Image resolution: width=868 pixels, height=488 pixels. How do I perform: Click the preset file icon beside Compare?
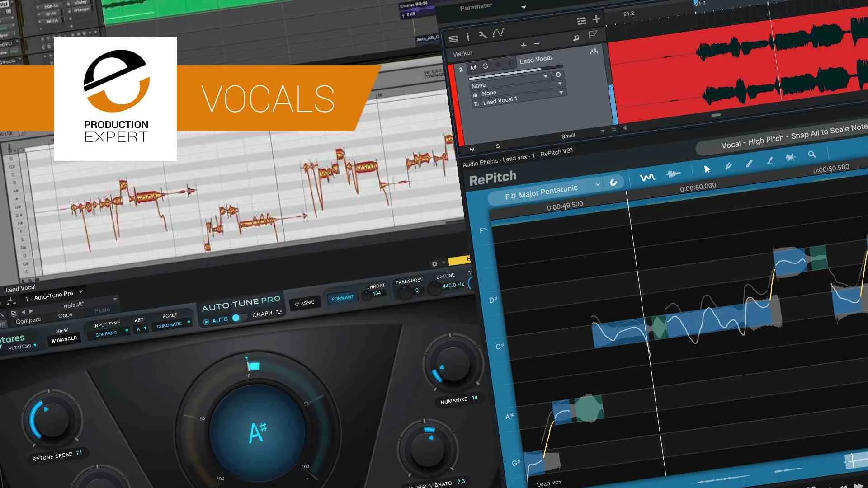click(x=14, y=313)
